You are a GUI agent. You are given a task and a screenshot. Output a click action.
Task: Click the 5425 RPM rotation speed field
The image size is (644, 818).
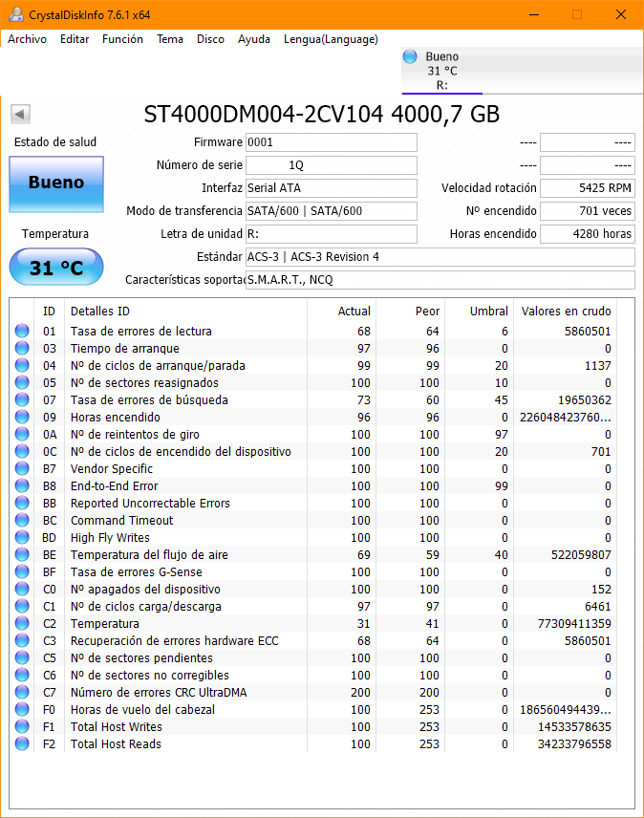(588, 188)
